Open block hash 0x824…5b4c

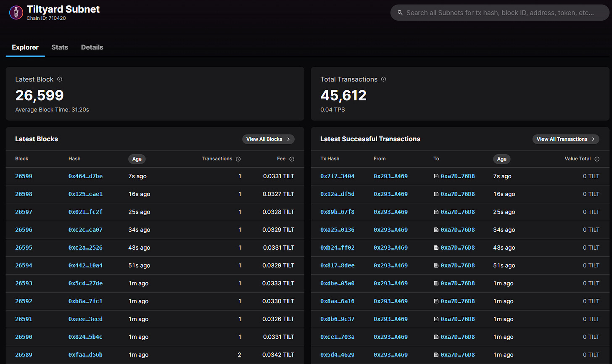[x=85, y=337]
